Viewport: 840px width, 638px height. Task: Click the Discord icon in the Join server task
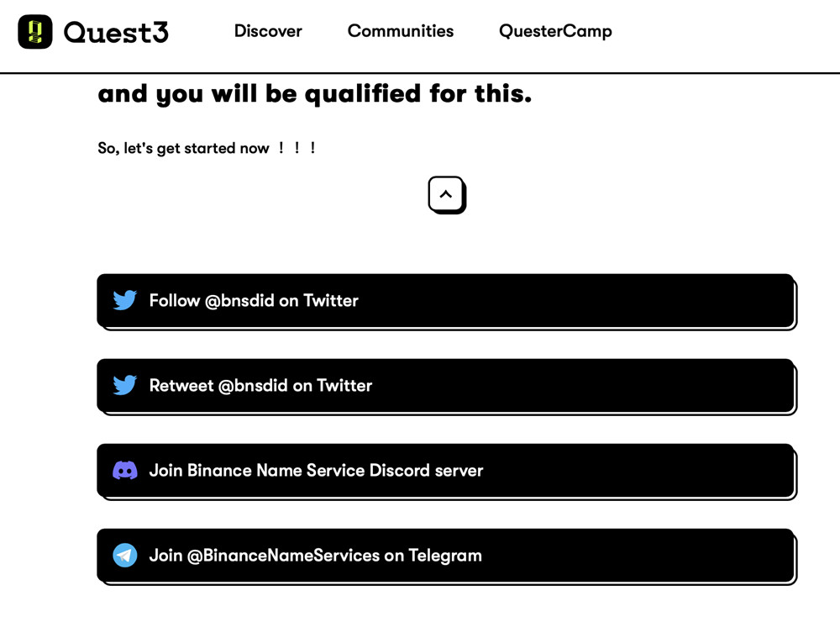tap(125, 470)
